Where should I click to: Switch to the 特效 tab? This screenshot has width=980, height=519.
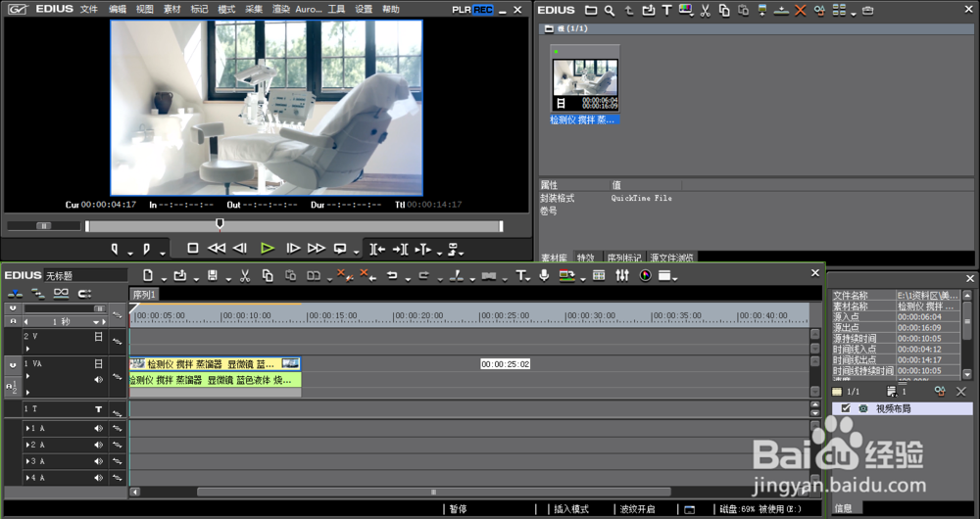[586, 258]
